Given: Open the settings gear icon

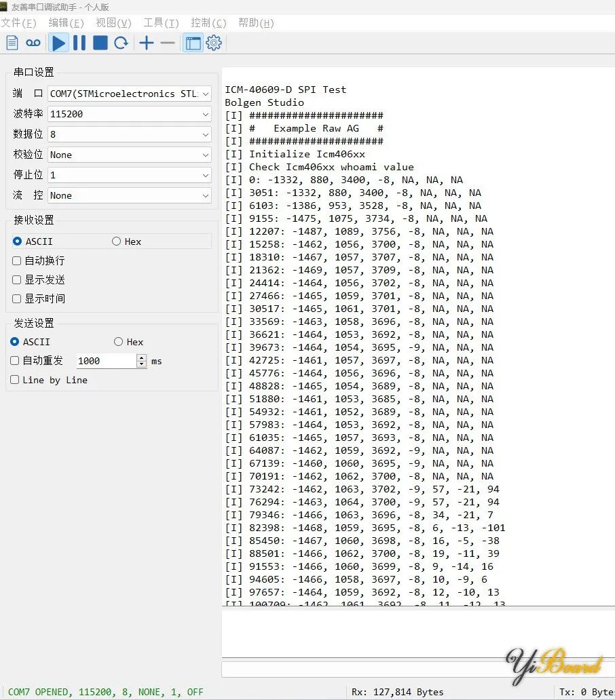Looking at the screenshot, I should coord(213,43).
